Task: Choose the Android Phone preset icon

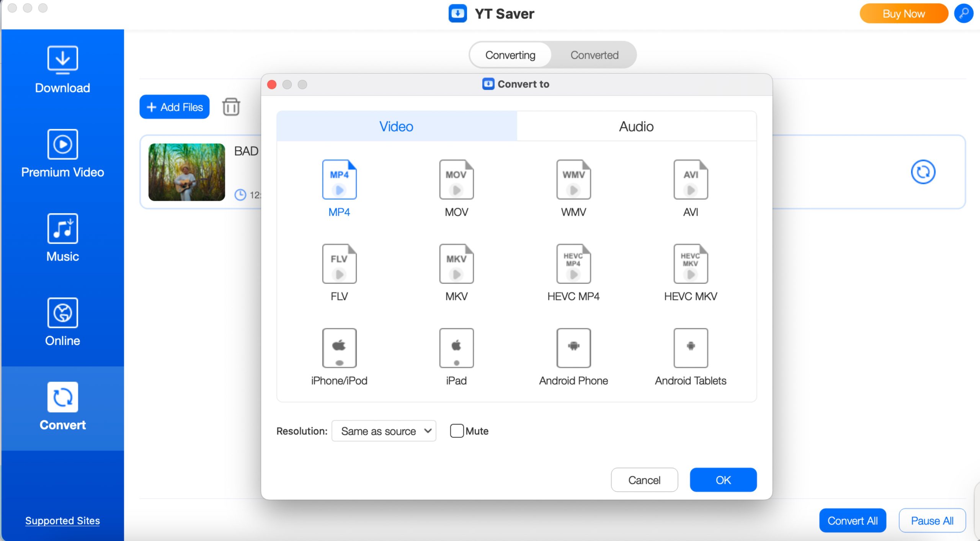Action: (x=573, y=348)
